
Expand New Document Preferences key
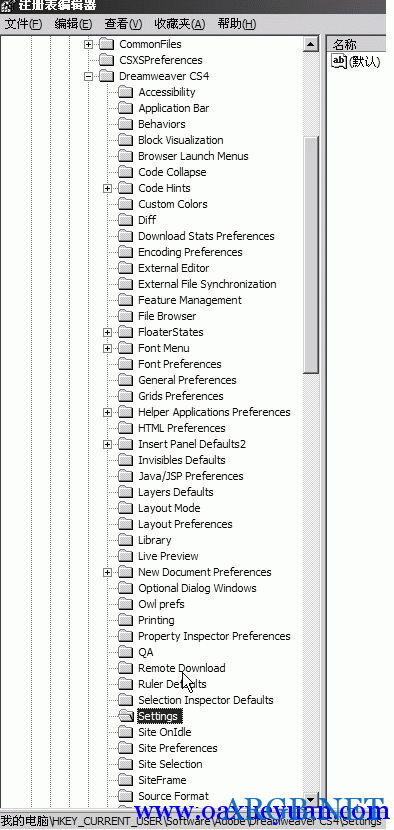(x=108, y=572)
